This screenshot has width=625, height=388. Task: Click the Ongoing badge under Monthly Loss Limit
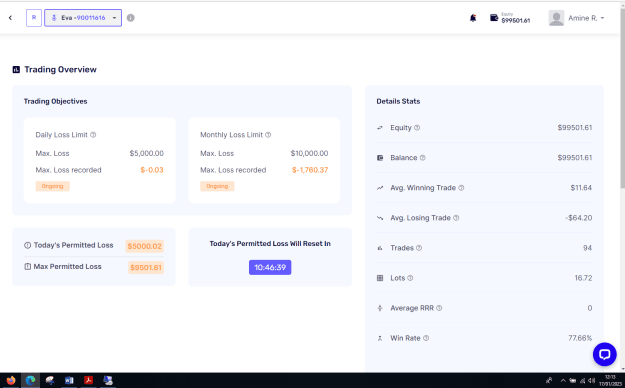(217, 186)
